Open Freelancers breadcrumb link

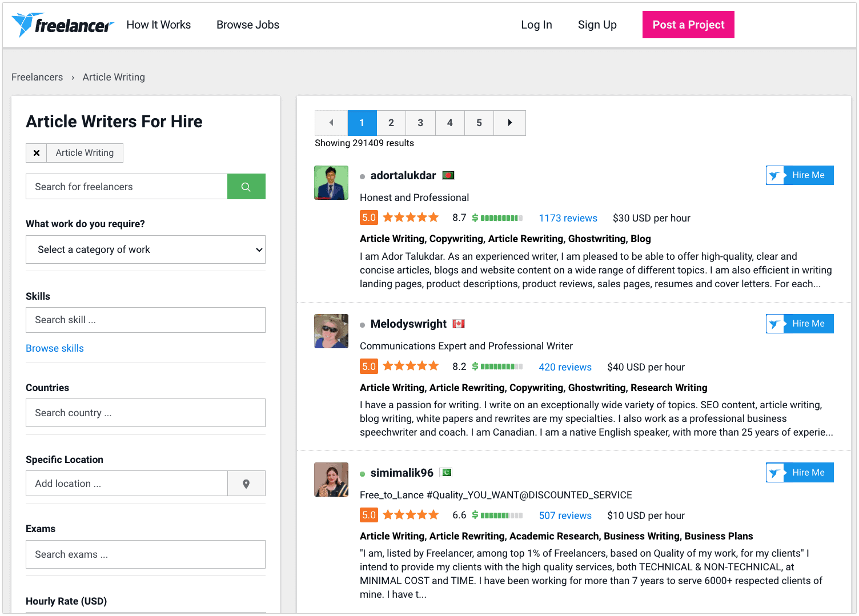(37, 77)
